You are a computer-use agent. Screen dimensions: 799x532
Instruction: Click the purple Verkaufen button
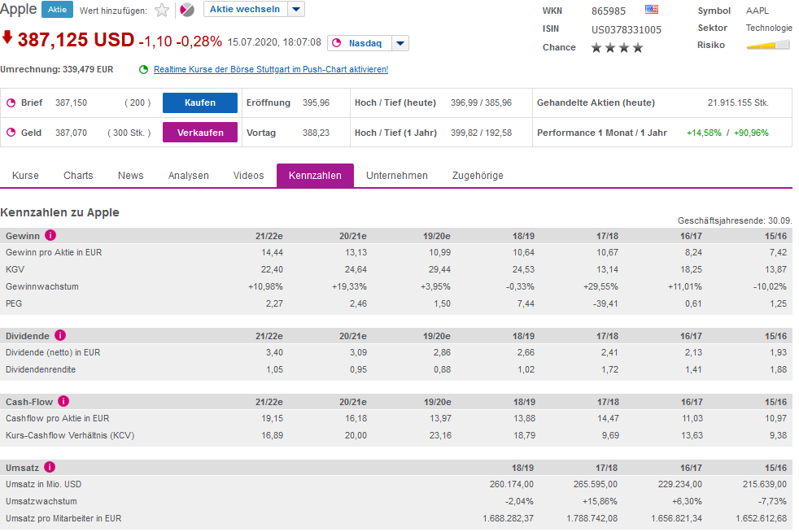200,133
